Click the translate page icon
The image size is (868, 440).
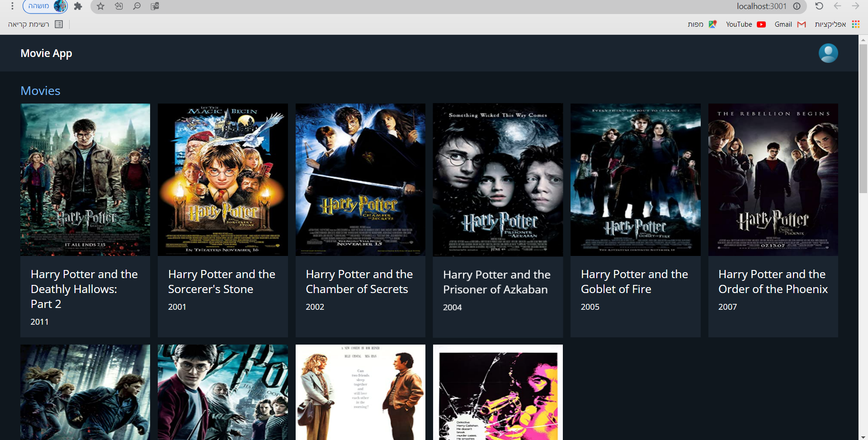(x=155, y=6)
